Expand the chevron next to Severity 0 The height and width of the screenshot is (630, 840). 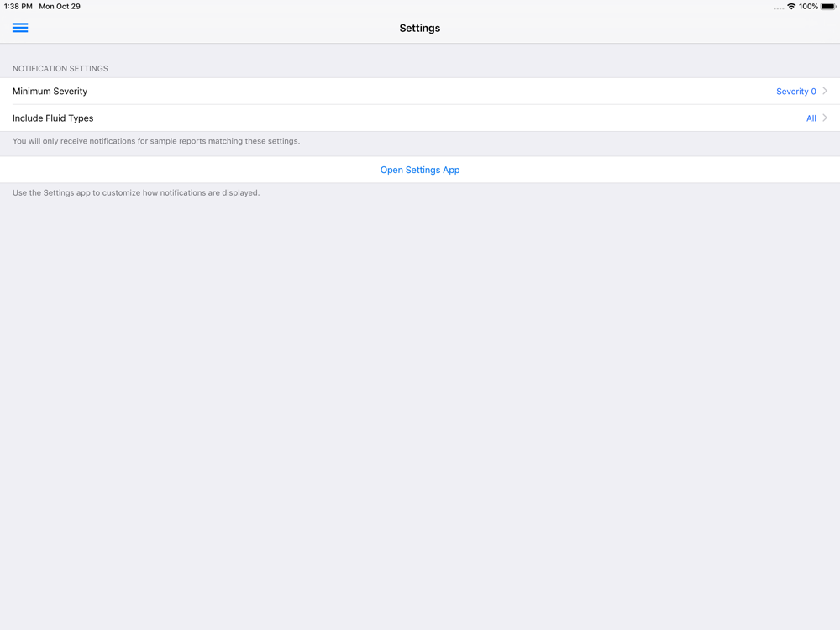pos(825,91)
